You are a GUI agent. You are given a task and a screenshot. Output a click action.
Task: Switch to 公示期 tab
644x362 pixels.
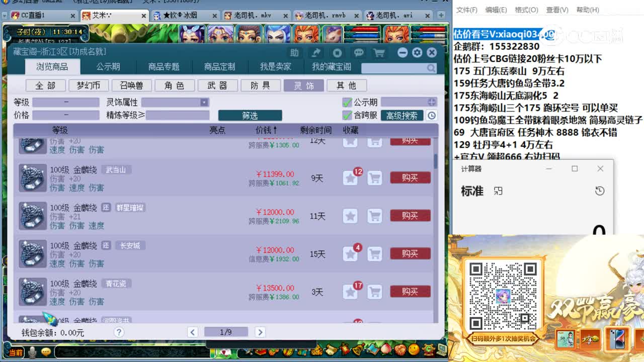coord(108,67)
